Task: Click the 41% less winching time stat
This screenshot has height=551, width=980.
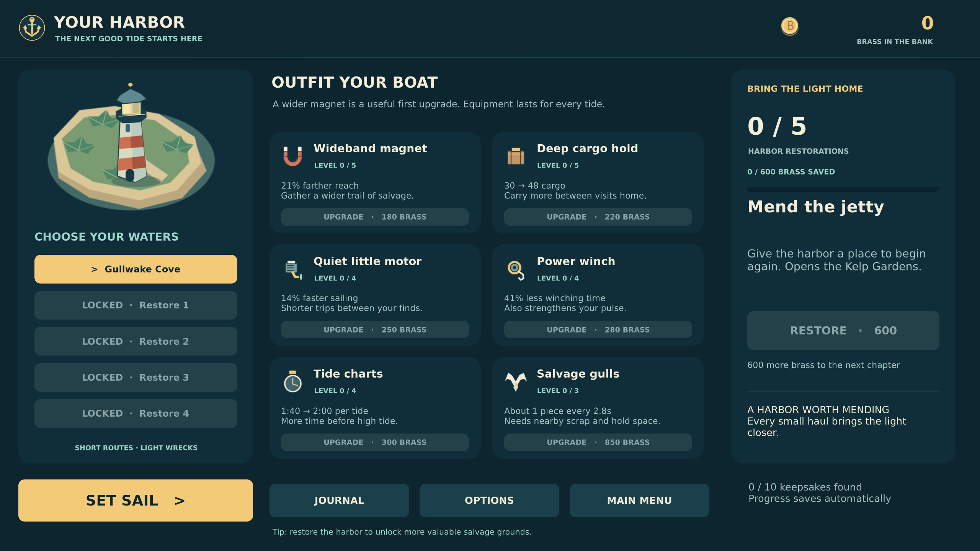Action: pos(555,298)
